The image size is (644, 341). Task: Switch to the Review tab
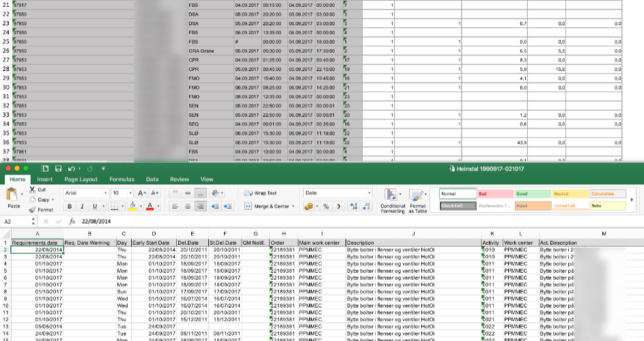point(180,179)
